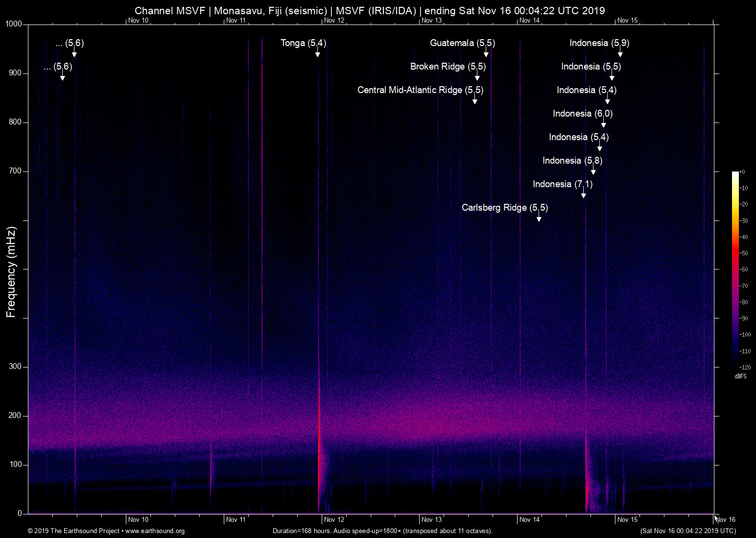Click the Central Mid-Atlantic Ridge (5.5) annotation
756x538 pixels.
tap(420, 90)
